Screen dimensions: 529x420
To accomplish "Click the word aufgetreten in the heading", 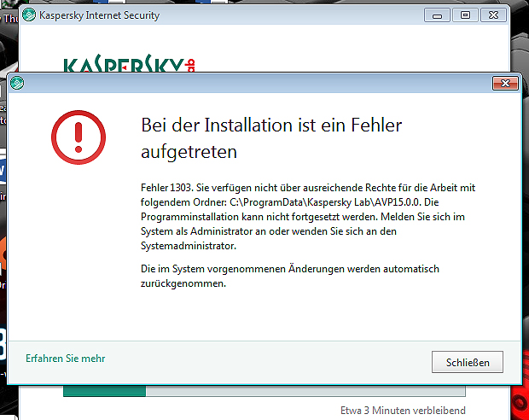I will [x=188, y=152].
